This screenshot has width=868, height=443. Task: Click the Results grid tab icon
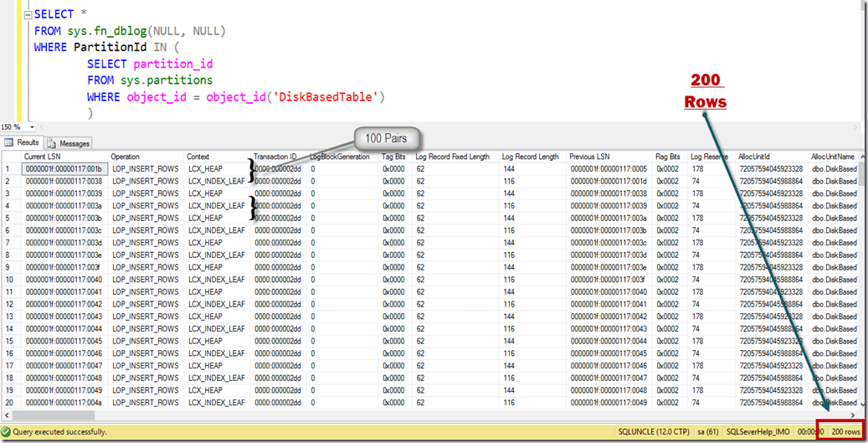pos(9,142)
